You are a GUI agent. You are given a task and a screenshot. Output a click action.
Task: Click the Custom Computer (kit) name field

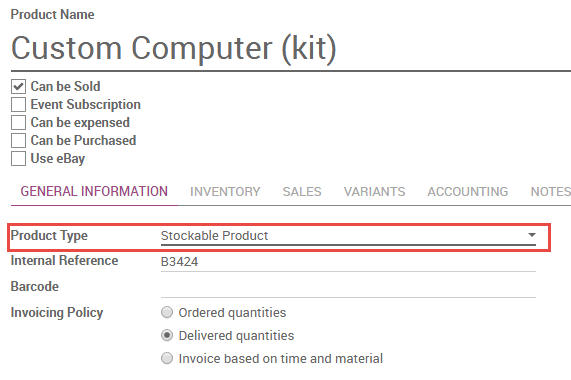pyautogui.click(x=291, y=49)
